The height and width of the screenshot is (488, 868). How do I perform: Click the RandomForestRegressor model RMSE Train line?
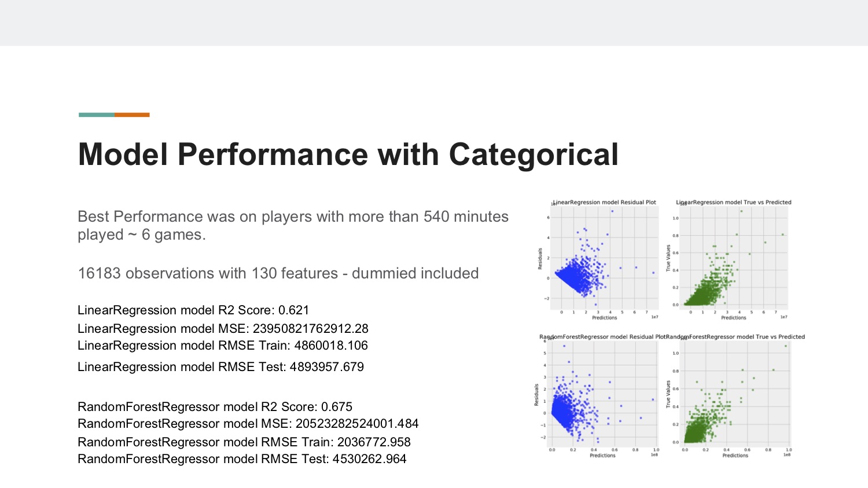tap(244, 442)
